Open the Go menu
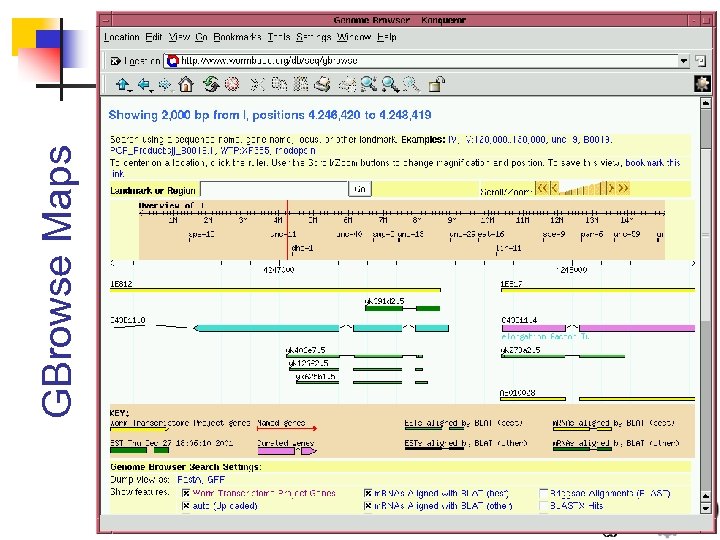Screen dimensions: 720x540 (201, 37)
